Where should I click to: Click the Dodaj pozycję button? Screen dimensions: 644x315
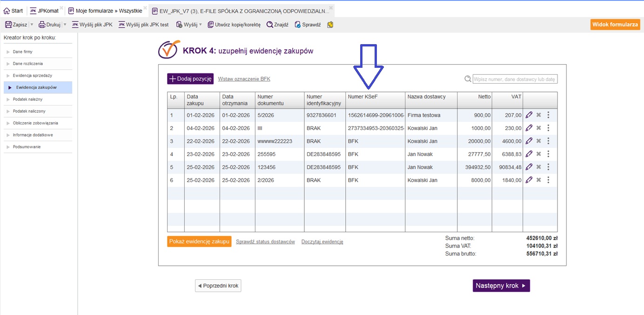[x=190, y=79]
